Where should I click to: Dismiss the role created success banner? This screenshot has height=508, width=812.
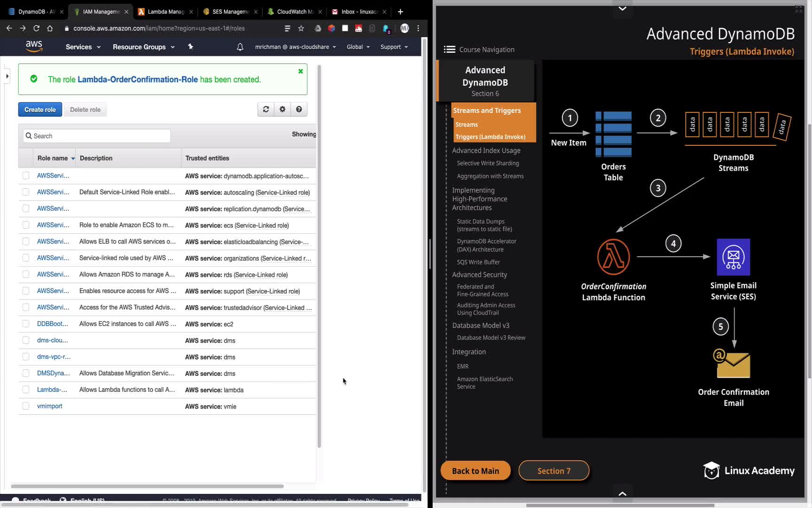tap(301, 71)
